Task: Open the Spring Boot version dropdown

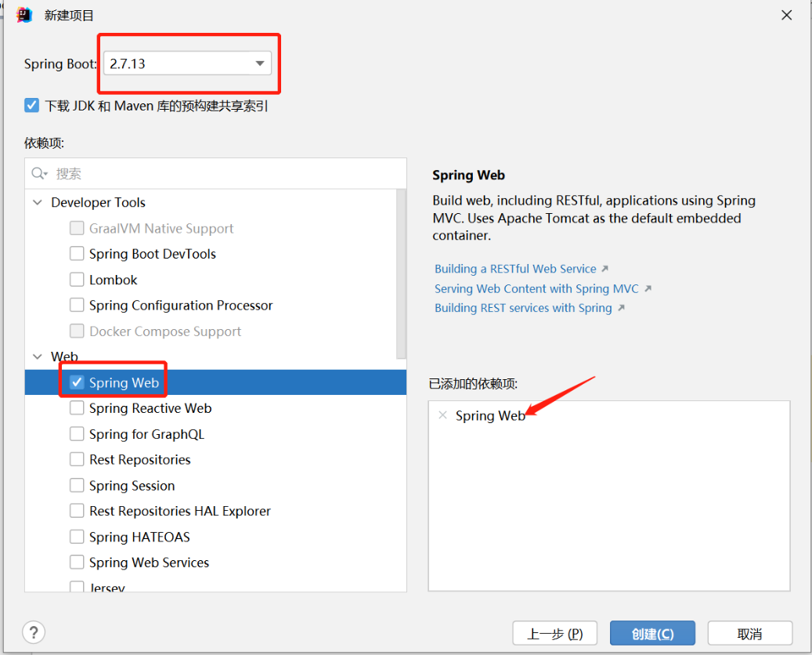Action: (x=187, y=63)
